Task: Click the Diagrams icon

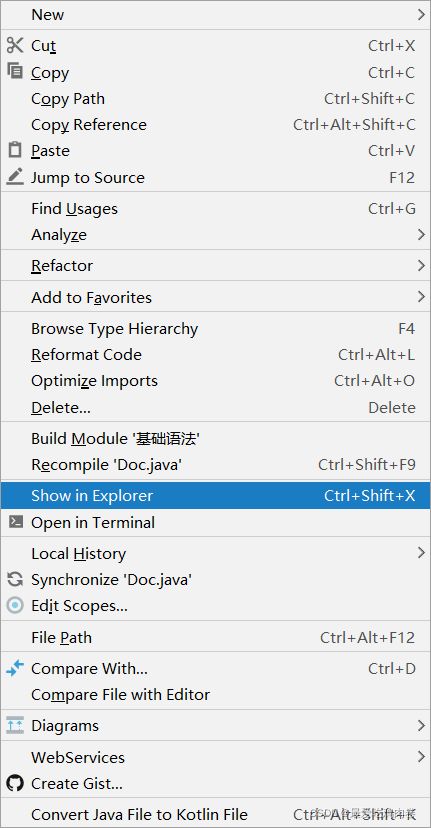Action: (15, 725)
